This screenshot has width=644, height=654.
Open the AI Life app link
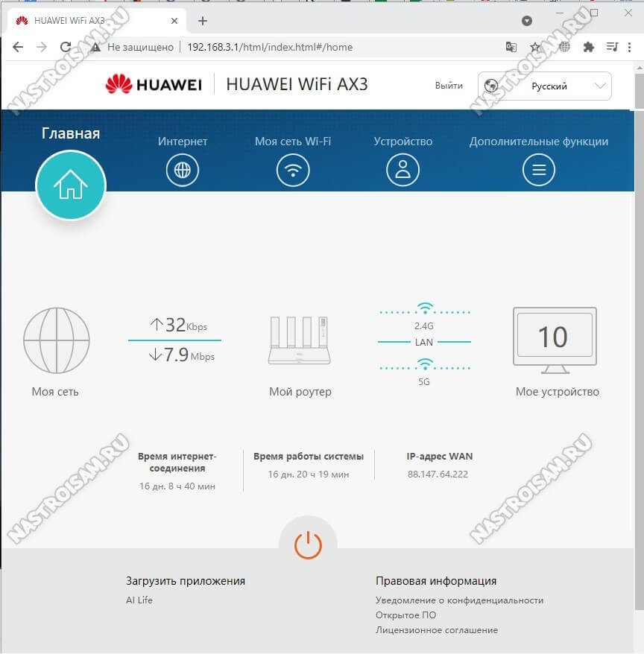tap(139, 600)
